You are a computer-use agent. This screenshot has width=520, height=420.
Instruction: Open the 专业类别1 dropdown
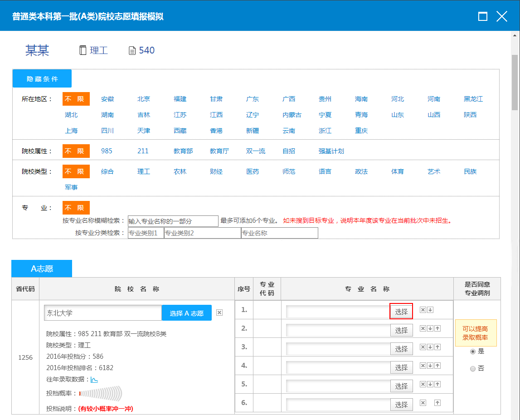pos(146,233)
